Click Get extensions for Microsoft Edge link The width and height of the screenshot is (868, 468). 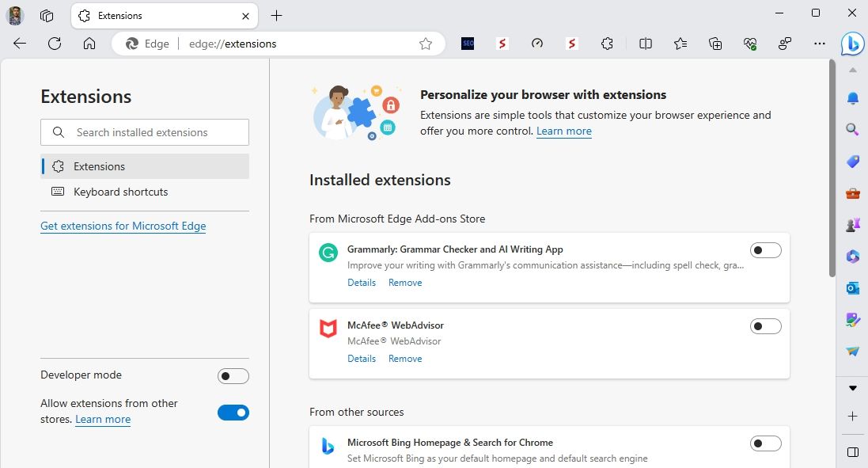point(123,226)
